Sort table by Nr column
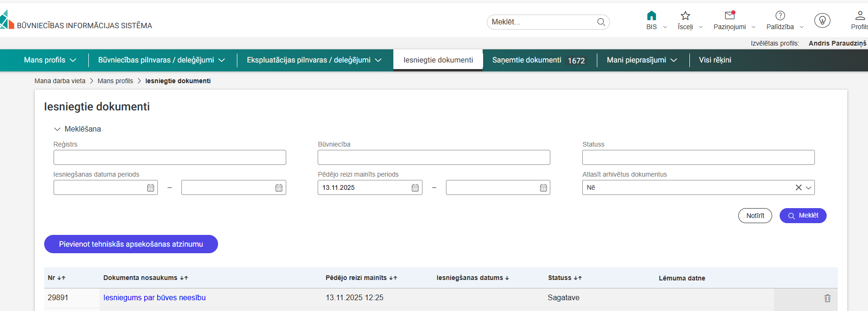 coord(56,278)
